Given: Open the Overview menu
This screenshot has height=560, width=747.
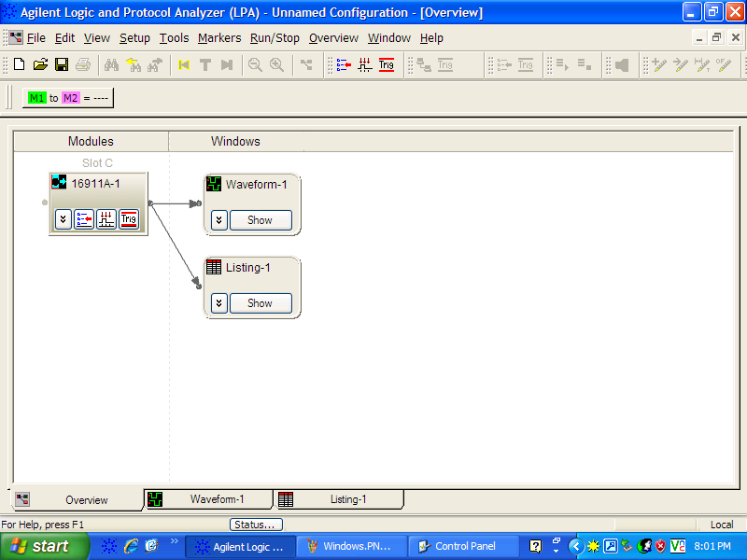Looking at the screenshot, I should point(333,38).
